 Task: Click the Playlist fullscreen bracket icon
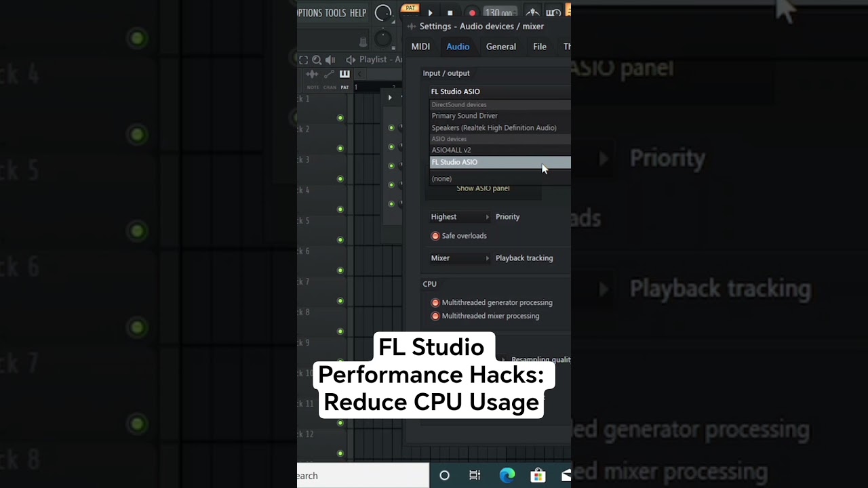click(303, 60)
